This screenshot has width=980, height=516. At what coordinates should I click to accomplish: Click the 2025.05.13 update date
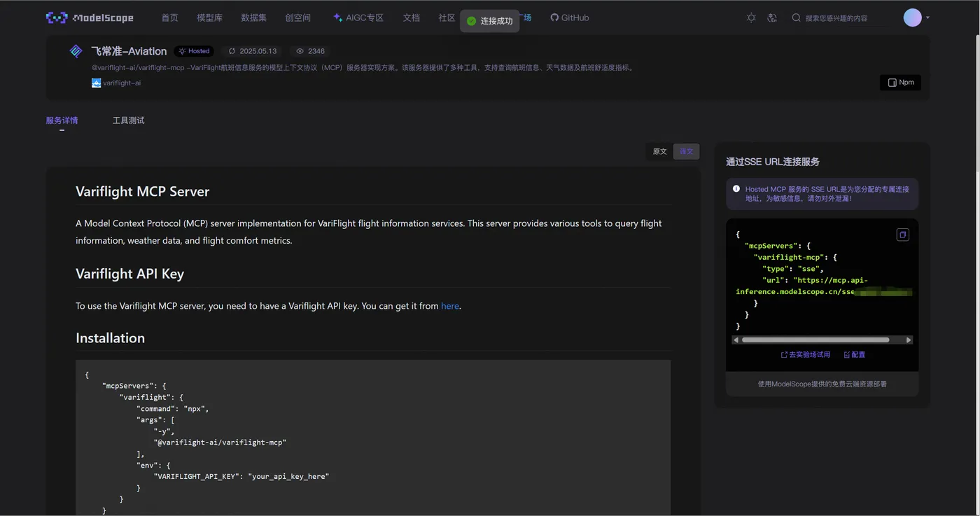(258, 51)
